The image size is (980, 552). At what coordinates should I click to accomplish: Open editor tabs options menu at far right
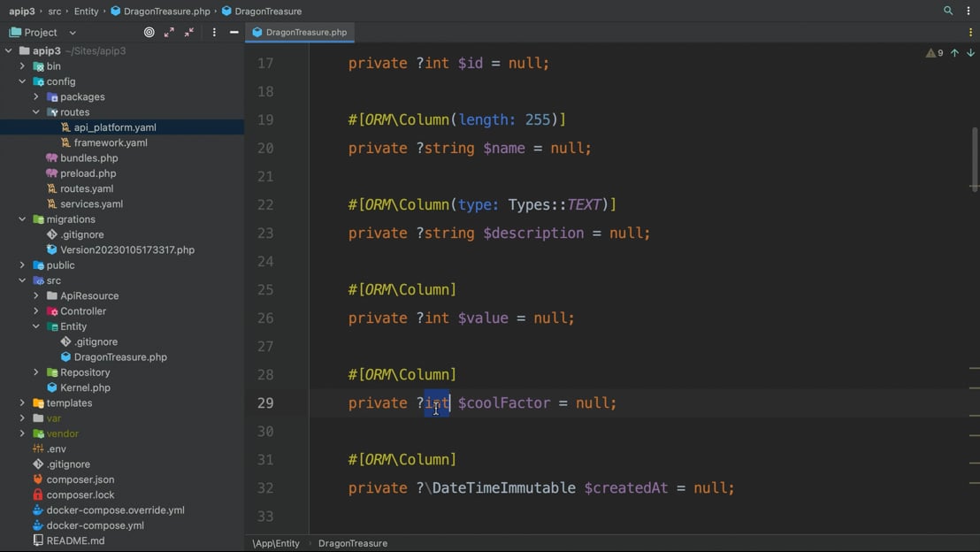(x=970, y=32)
